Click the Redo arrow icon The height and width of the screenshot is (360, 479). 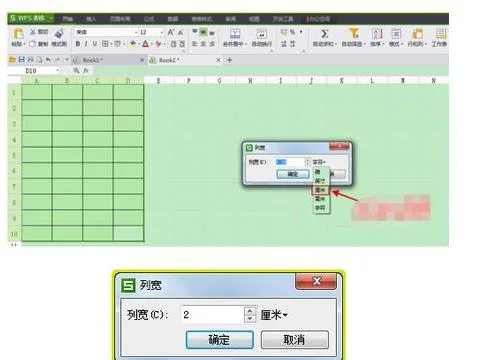57,60
